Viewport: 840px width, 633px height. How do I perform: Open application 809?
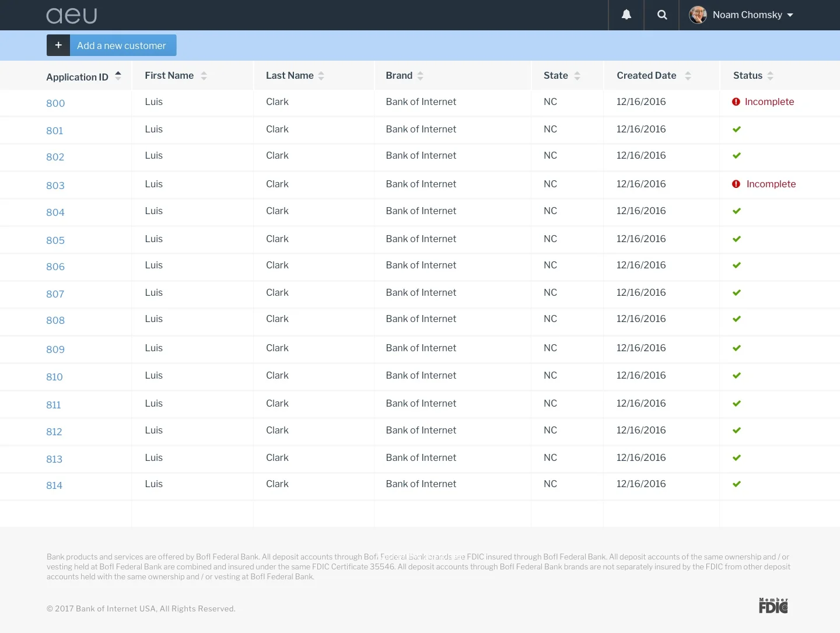(55, 349)
